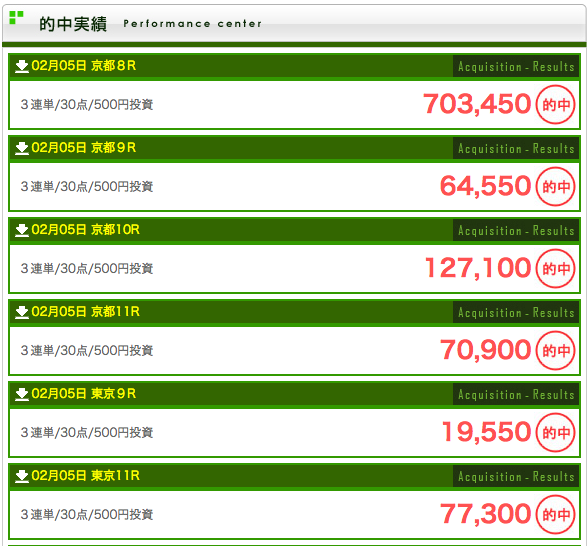The height and width of the screenshot is (546, 587).
Task: Click 3連単/30点/500円投資 text under 京都8R
Action: (87, 104)
